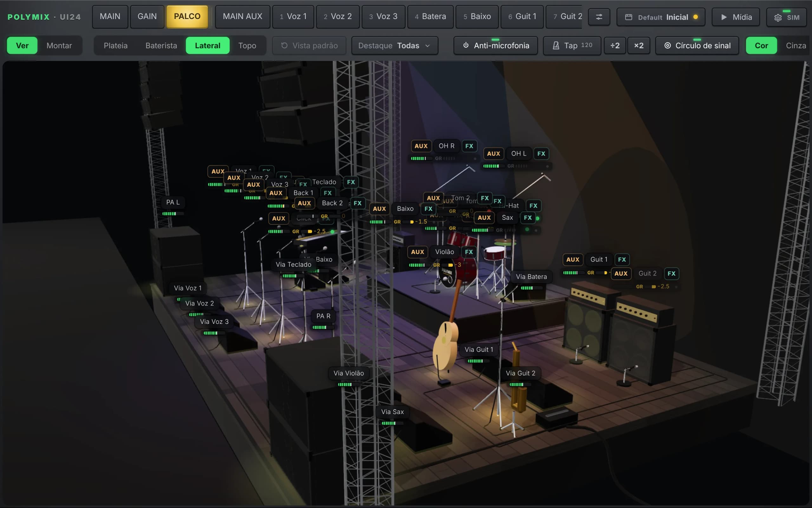
Task: Open the 1 Voz 1 aux tab
Action: tap(293, 17)
